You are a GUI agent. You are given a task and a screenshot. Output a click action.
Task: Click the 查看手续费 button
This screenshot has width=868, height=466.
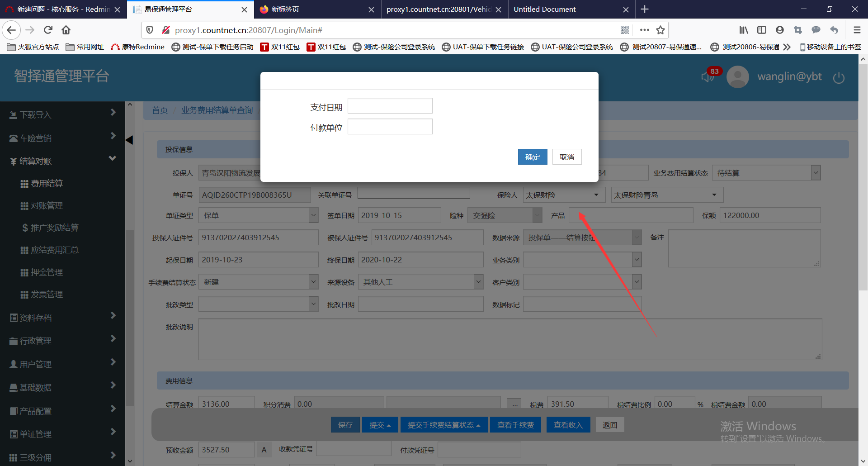pos(515,425)
